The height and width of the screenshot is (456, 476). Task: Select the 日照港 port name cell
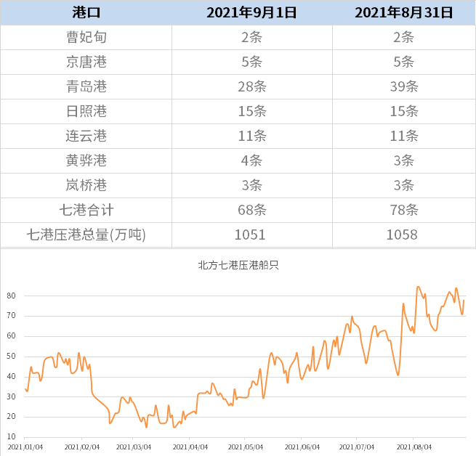coord(86,112)
